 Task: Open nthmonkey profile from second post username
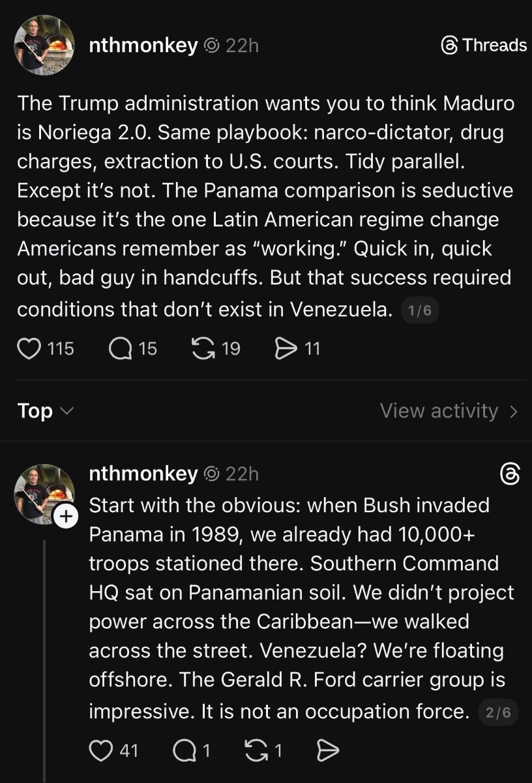143,474
